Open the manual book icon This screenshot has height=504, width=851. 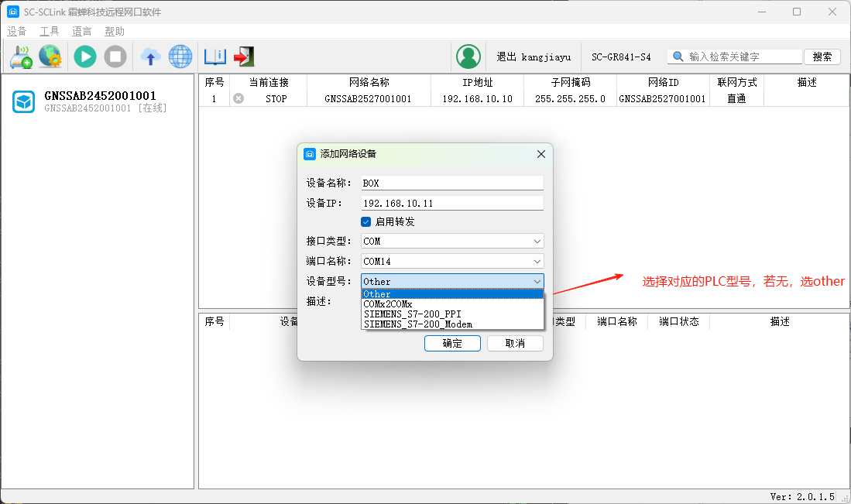tap(215, 57)
